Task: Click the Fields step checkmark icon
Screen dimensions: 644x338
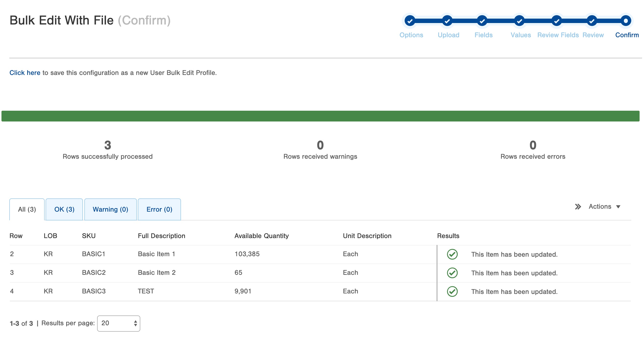Action: [x=482, y=21]
